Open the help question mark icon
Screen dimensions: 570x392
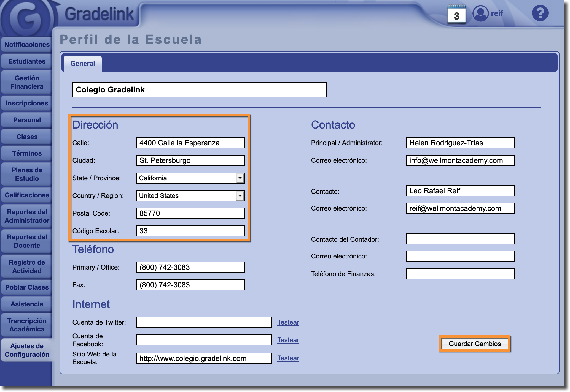(x=540, y=13)
